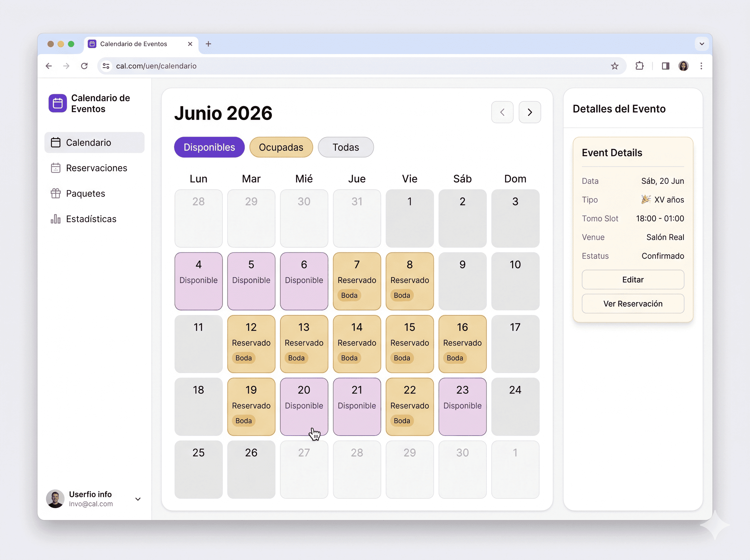Open Reservaciones in the sidebar
Screen dimensions: 750x560
click(94, 168)
